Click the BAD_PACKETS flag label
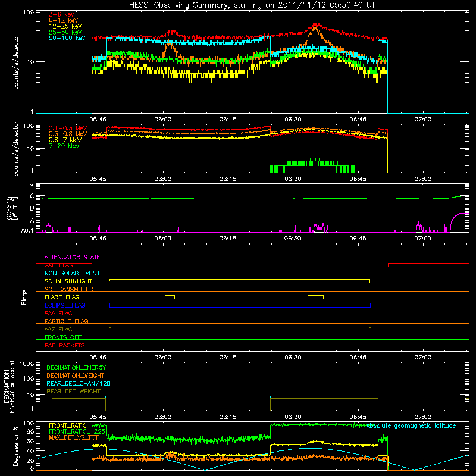 pos(65,345)
